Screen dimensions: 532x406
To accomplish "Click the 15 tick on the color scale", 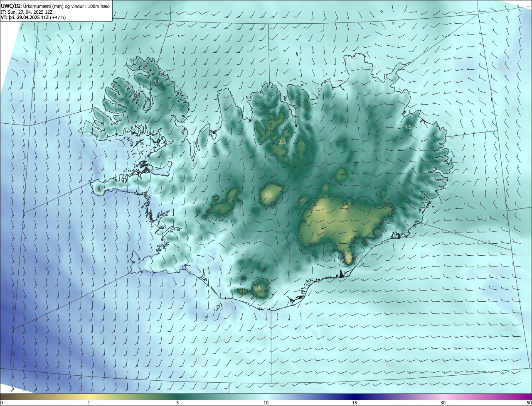I will pyautogui.click(x=355, y=403).
